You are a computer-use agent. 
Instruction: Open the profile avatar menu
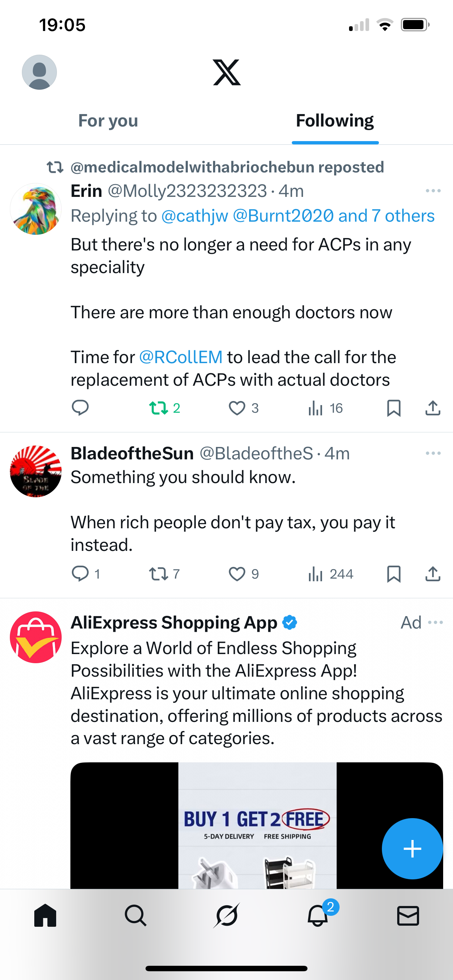coord(39,72)
